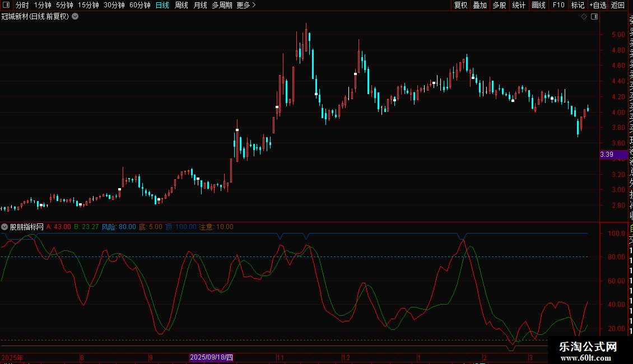Click the panel layout icon at top-left
633x364 pixels.
[6, 5]
